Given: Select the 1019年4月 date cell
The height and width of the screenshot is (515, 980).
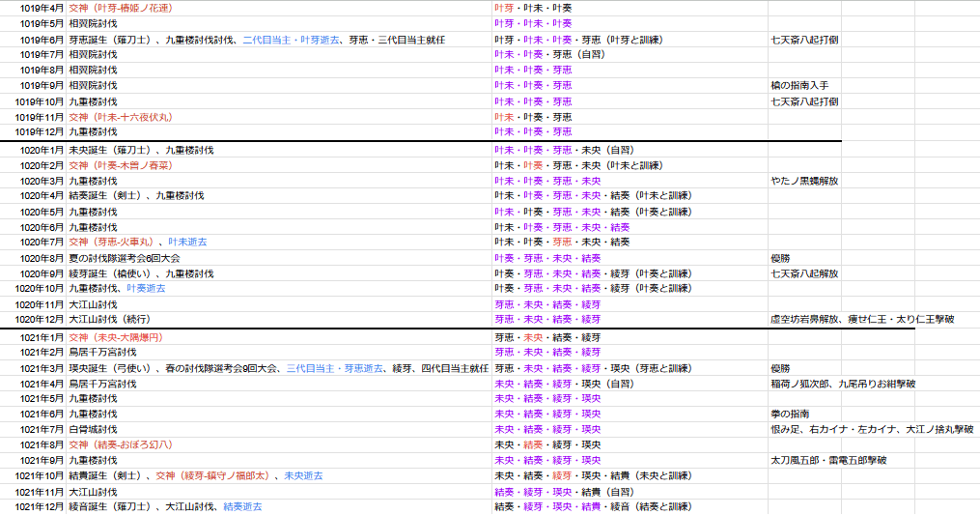Looking at the screenshot, I should (x=41, y=8).
